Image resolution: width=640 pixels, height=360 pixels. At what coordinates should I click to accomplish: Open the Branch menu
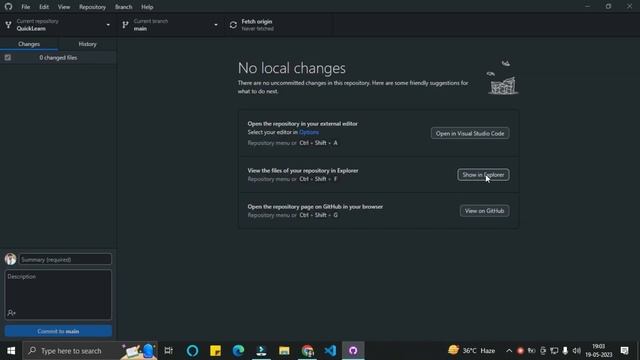(123, 7)
